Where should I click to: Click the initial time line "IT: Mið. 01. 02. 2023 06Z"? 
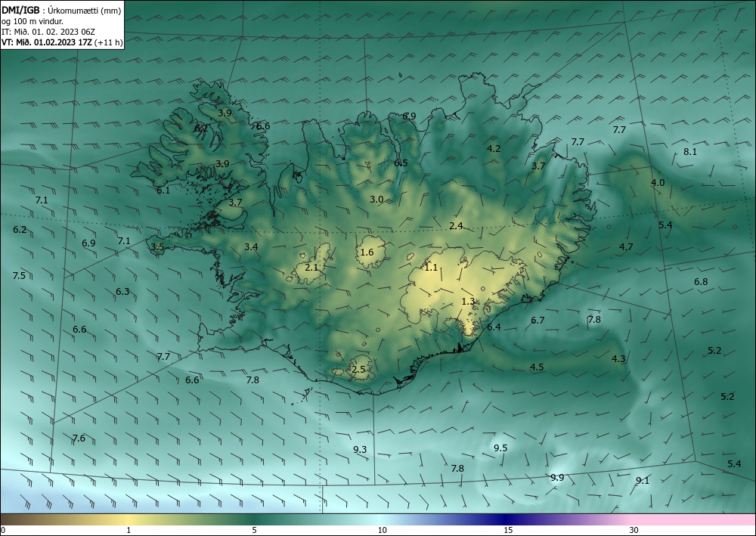[x=48, y=32]
